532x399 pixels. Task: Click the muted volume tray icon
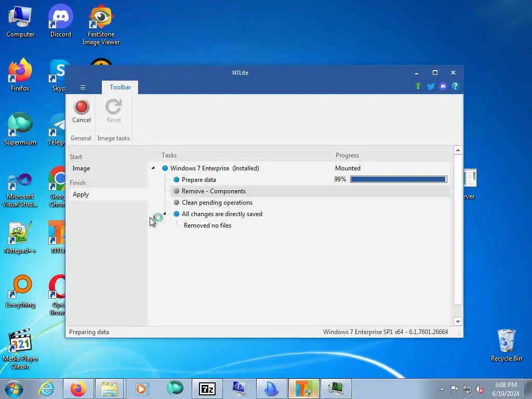tap(480, 389)
